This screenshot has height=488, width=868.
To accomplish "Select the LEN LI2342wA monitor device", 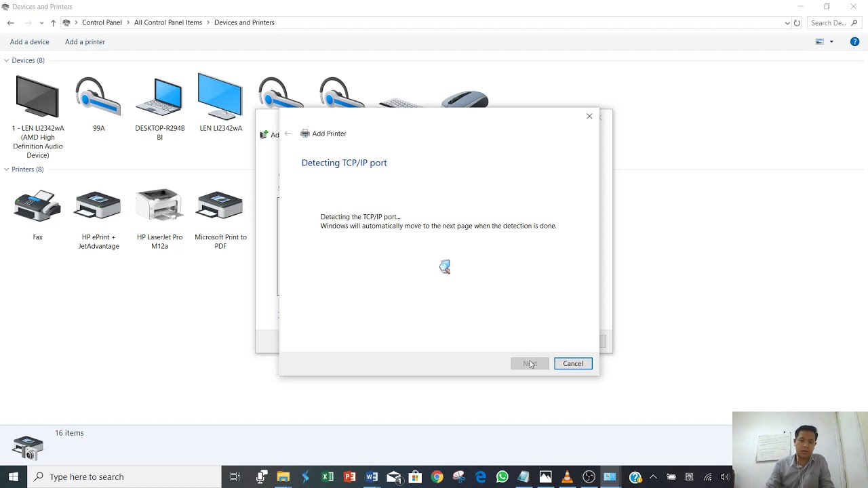I will 220,97.
